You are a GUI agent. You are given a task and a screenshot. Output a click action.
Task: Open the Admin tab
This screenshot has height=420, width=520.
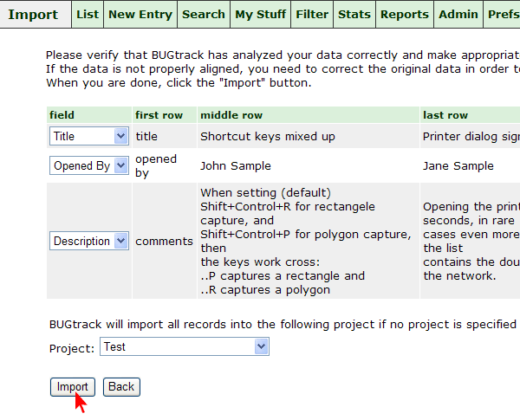[x=458, y=14]
